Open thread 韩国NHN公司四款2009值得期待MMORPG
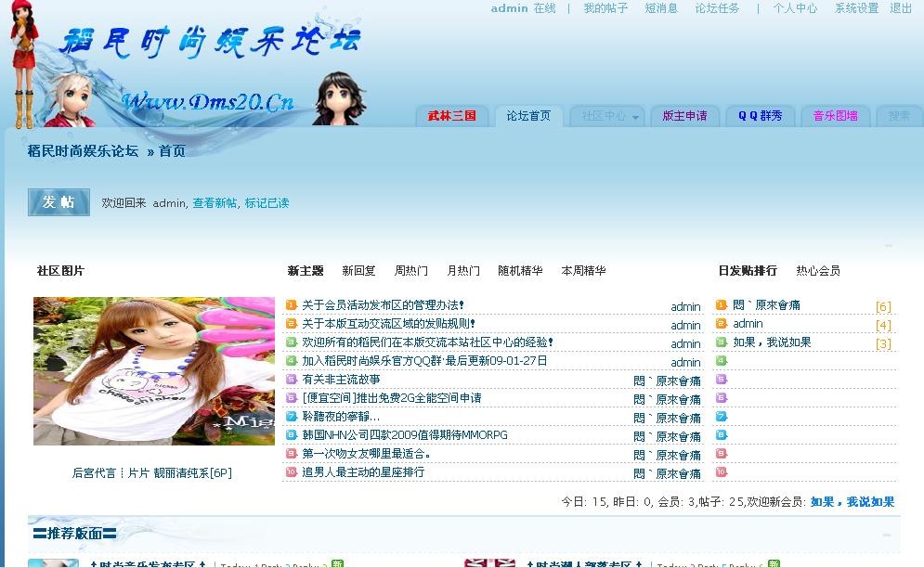This screenshot has width=924, height=568. pyautogui.click(x=405, y=435)
